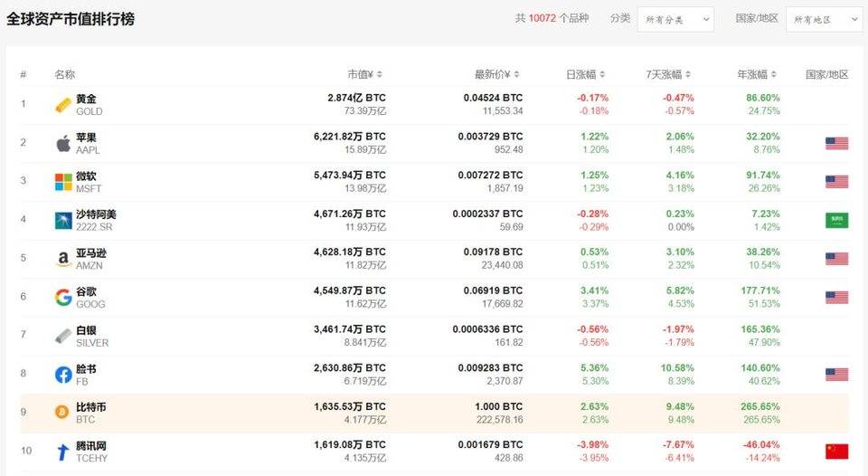Viewport: 868px width, 476px height.
Task: Click Google yearly change 177.71%
Action: pyautogui.click(x=760, y=290)
